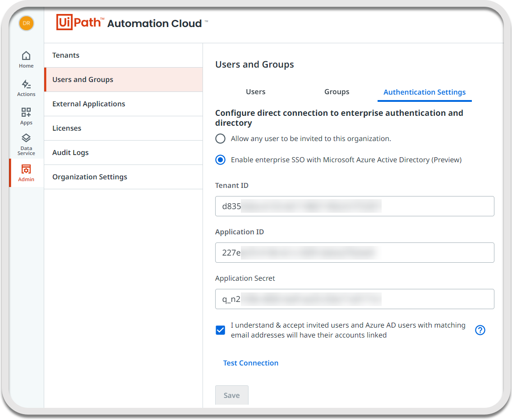Switch to the Users tab
Screen dimensions: 512x420
tap(255, 92)
